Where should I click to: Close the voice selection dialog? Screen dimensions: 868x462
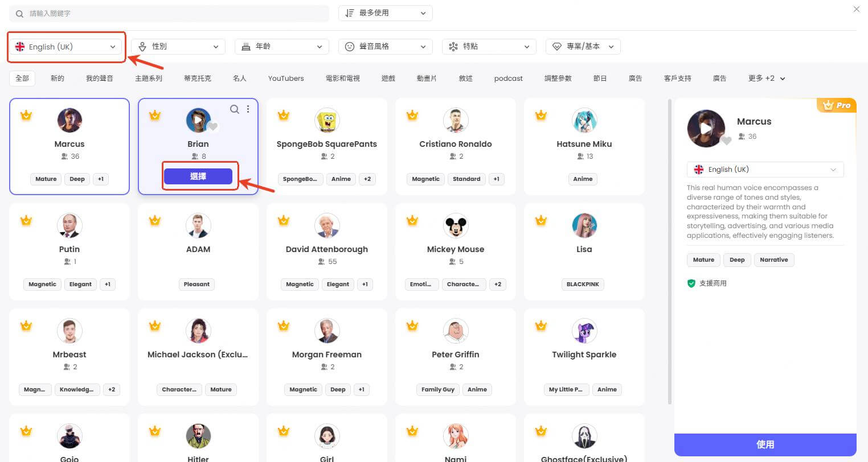(x=856, y=9)
